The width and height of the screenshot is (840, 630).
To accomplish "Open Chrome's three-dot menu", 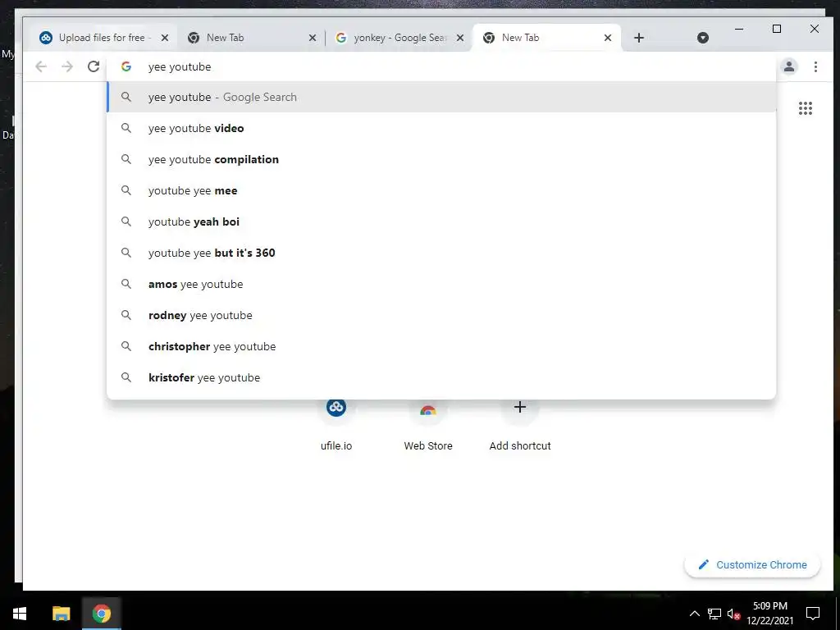I will click(815, 66).
